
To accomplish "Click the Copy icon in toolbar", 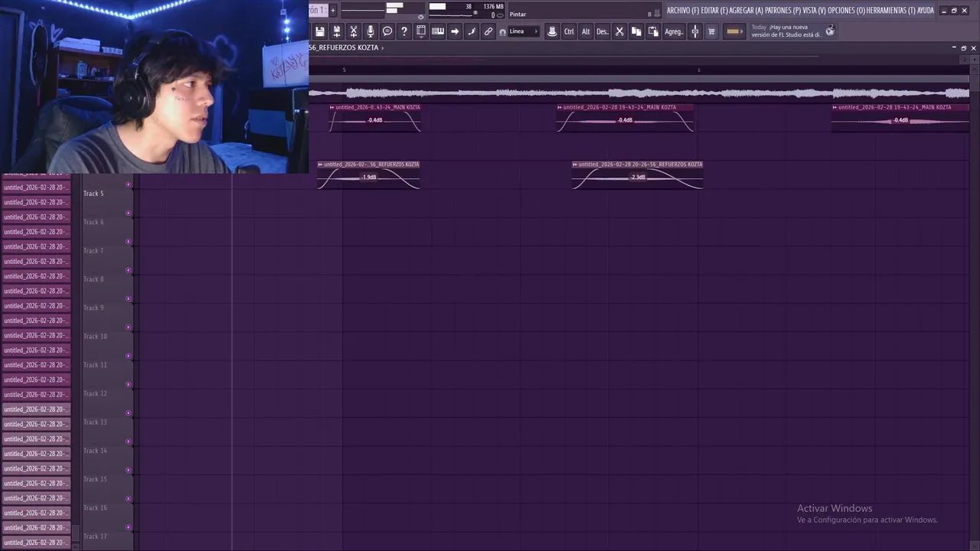I will (636, 31).
